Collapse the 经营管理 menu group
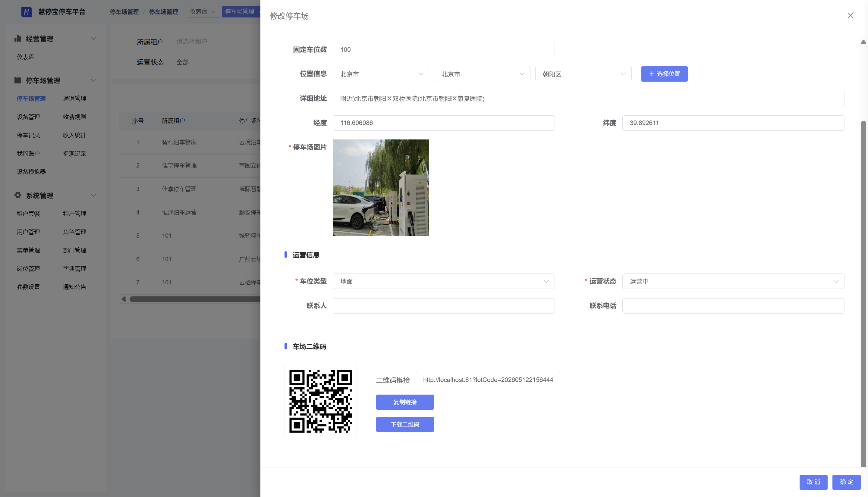This screenshot has width=868, height=497. [x=93, y=38]
